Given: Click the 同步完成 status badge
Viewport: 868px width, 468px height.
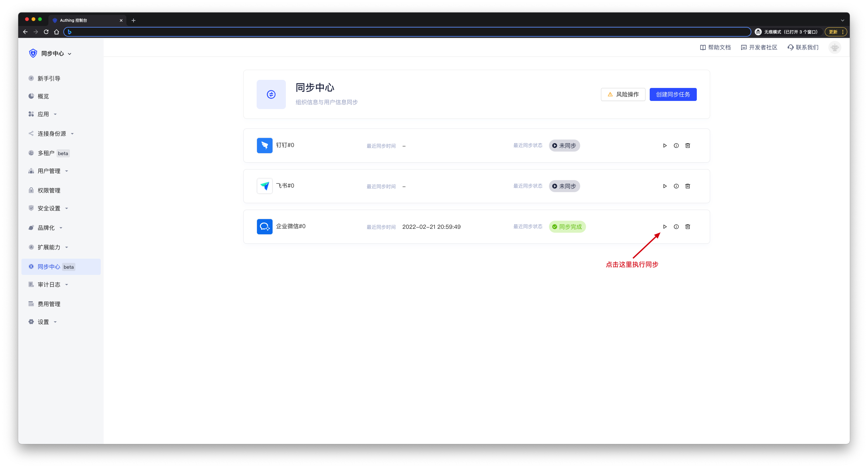Looking at the screenshot, I should [567, 227].
